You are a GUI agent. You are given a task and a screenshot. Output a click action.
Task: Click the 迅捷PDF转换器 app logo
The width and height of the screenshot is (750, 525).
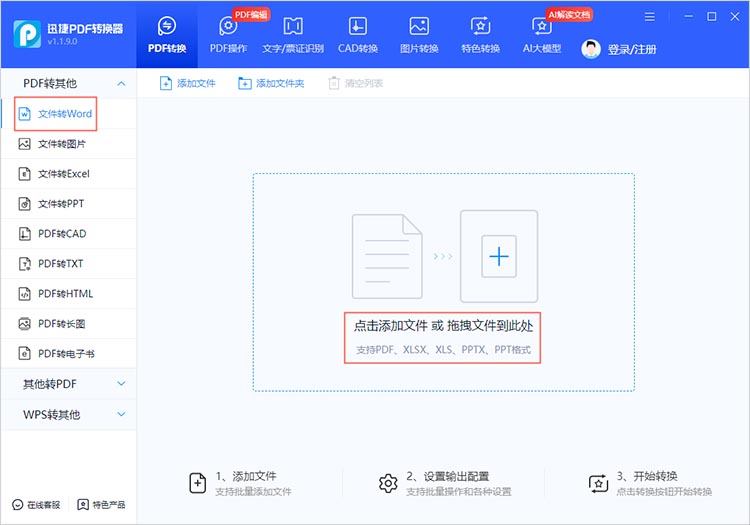[27, 34]
